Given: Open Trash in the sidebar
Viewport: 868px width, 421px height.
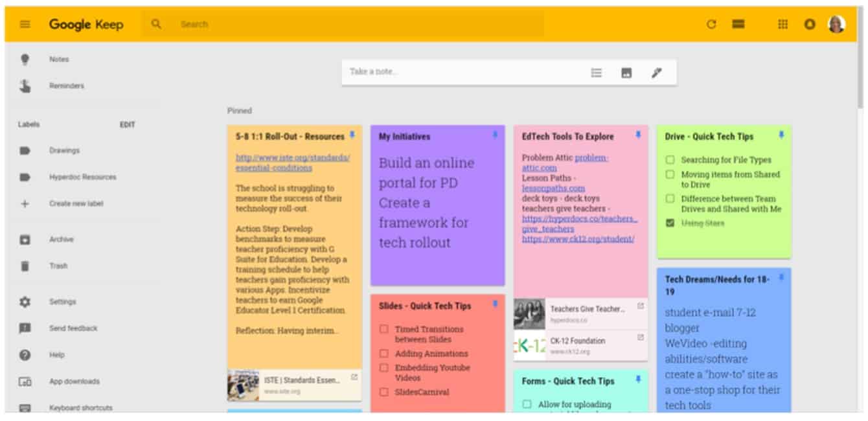Looking at the screenshot, I should [x=58, y=266].
